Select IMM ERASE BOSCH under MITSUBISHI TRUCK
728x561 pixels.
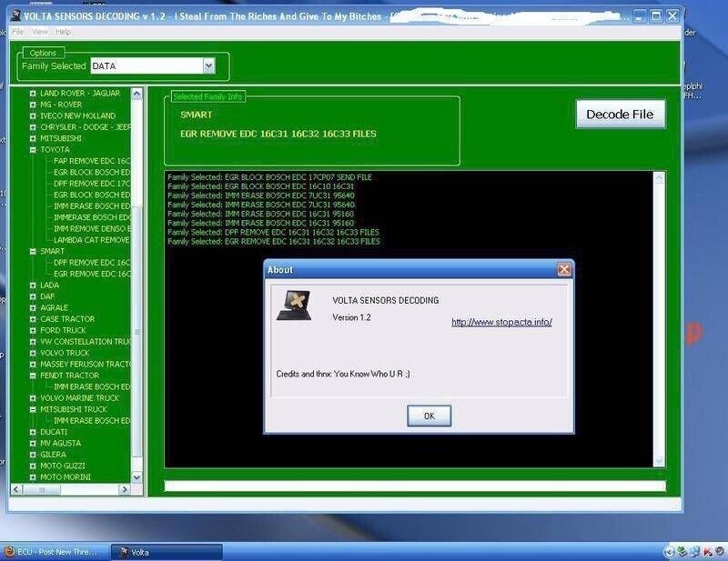pyautogui.click(x=92, y=420)
